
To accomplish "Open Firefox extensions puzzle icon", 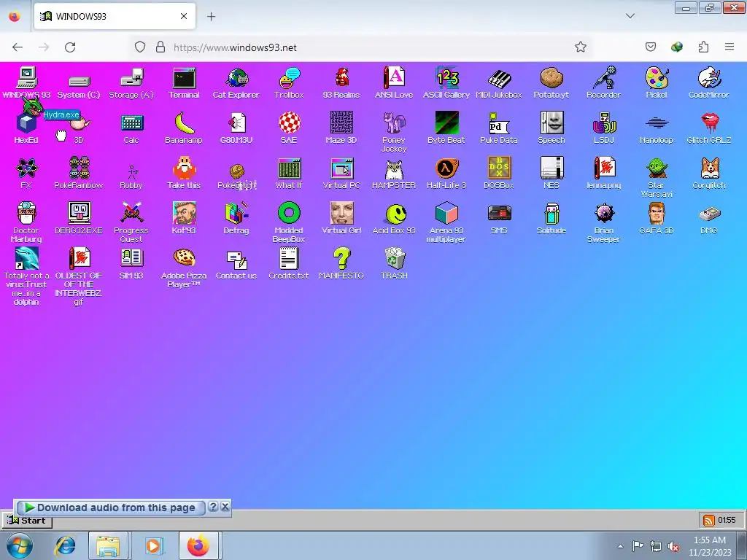I will tap(703, 47).
